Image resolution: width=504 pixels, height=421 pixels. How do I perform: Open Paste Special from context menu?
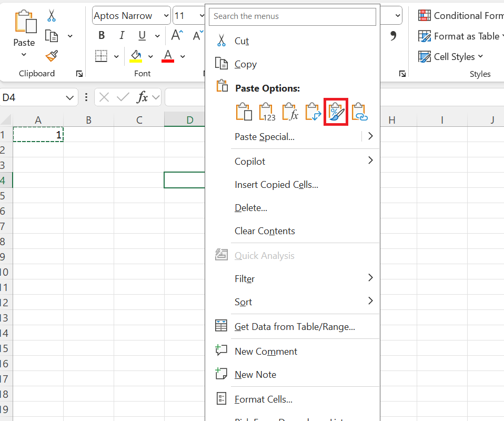(x=265, y=137)
